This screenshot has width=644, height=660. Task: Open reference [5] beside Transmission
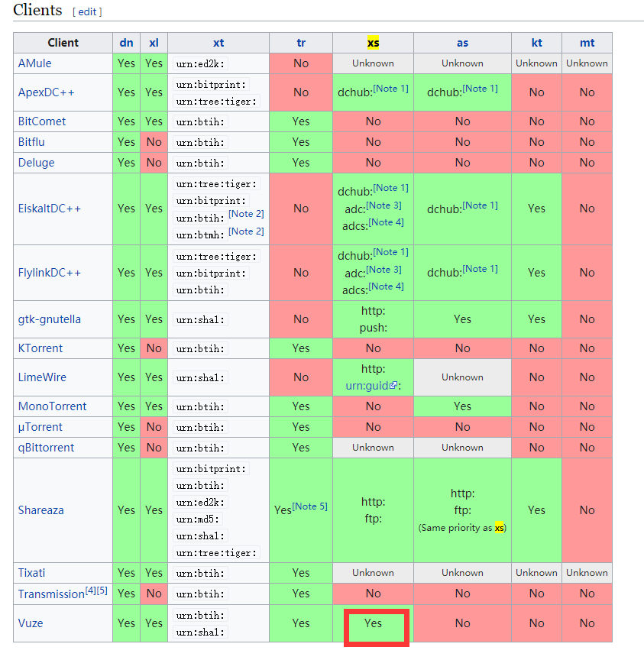click(102, 591)
